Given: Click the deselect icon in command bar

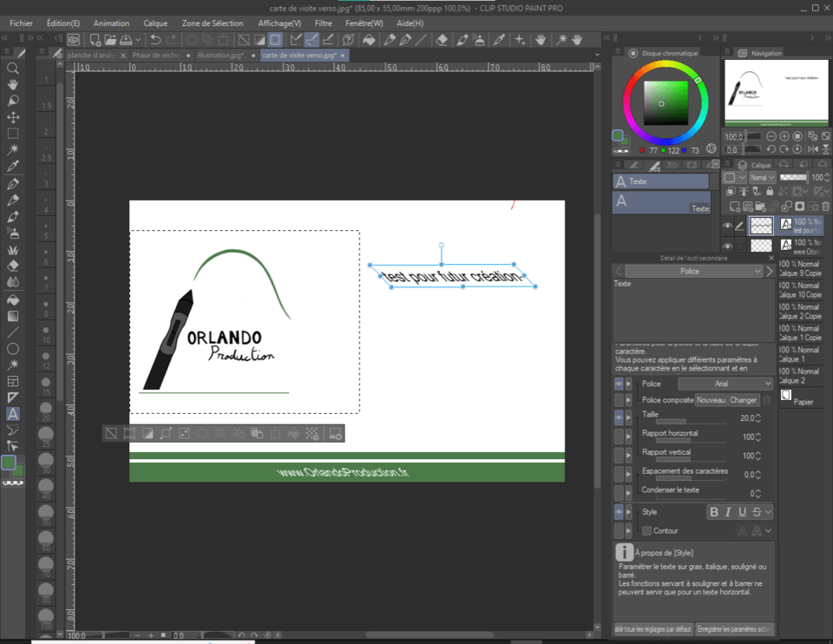Looking at the screenshot, I should (x=243, y=39).
